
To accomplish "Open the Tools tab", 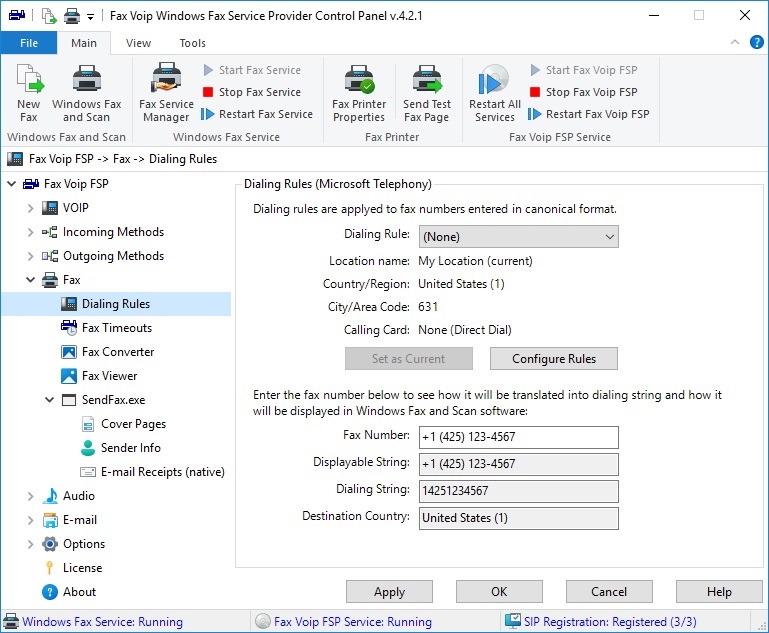I will 192,43.
